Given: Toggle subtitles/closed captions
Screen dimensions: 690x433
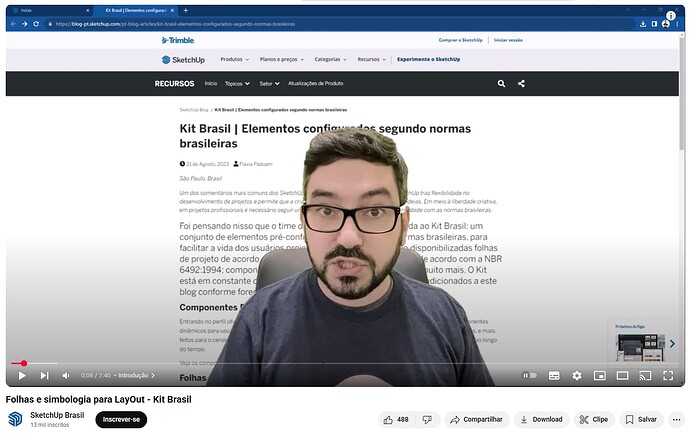Looking at the screenshot, I should [554, 375].
